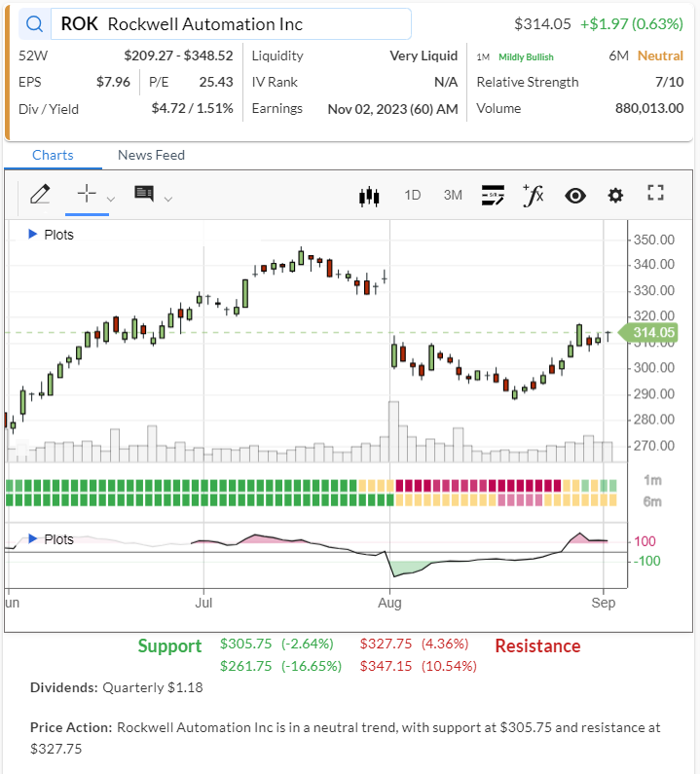Click the $305.75 support level
The width and height of the screenshot is (700, 774).
[x=246, y=644]
